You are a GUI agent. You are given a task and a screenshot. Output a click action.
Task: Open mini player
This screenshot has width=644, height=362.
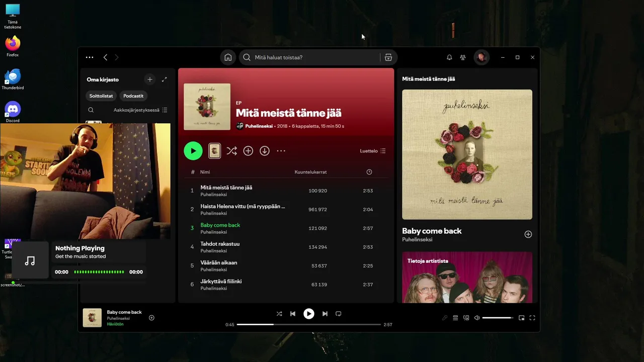pos(521,318)
